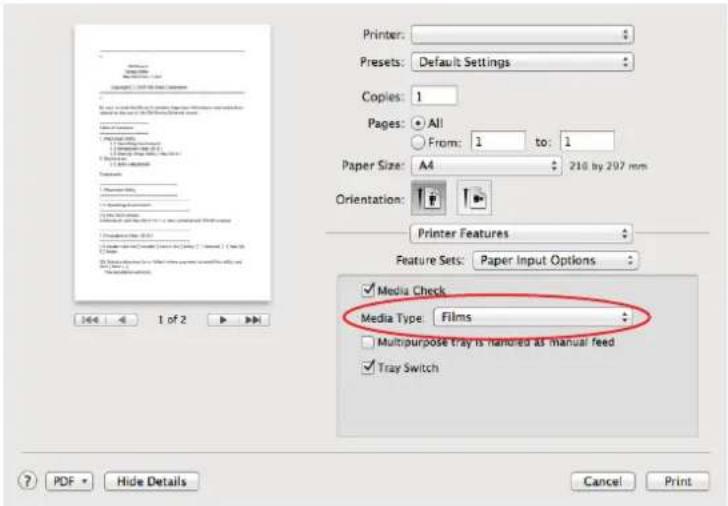Go to first page of preview
The width and height of the screenshot is (728, 506).
click(x=90, y=320)
